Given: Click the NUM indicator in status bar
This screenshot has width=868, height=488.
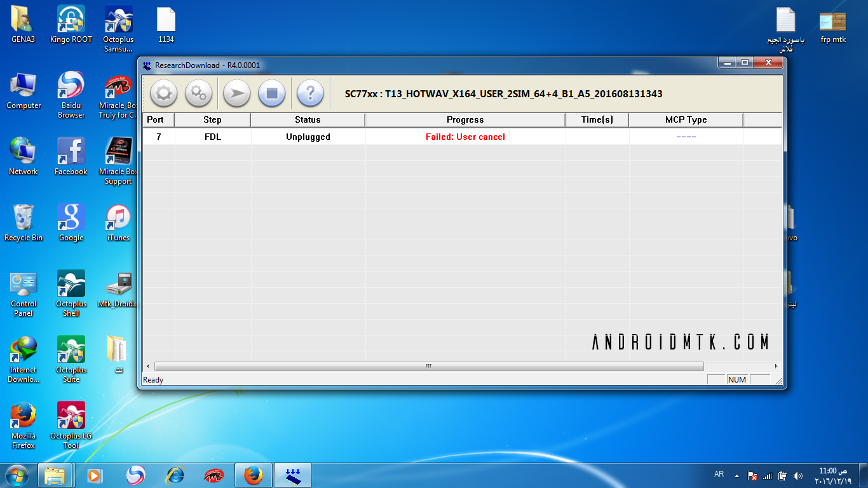Looking at the screenshot, I should (737, 380).
